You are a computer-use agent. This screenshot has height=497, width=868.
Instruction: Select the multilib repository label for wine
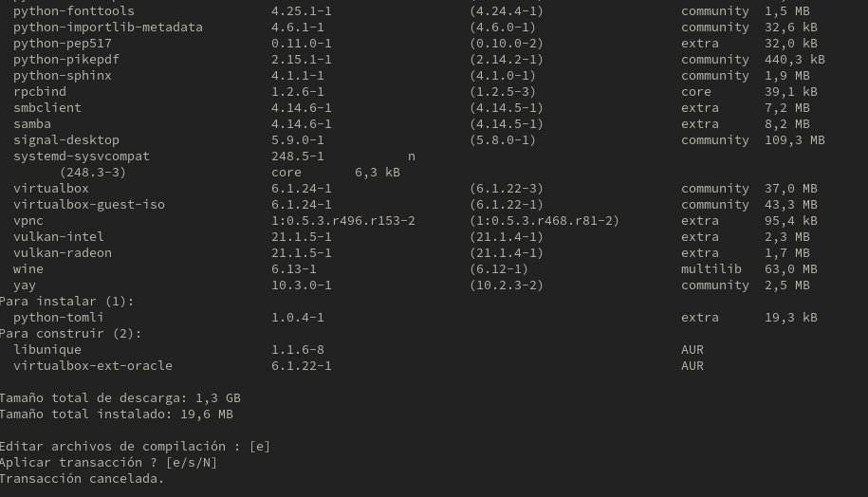(711, 269)
